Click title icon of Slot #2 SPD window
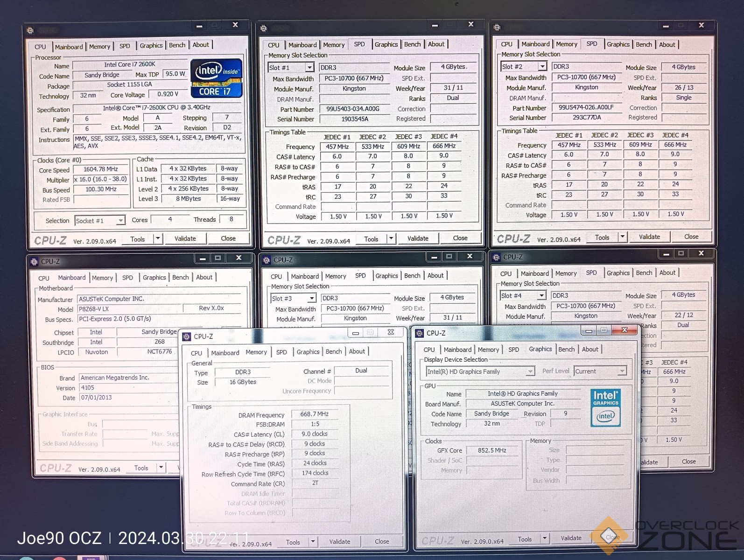 pyautogui.click(x=497, y=28)
